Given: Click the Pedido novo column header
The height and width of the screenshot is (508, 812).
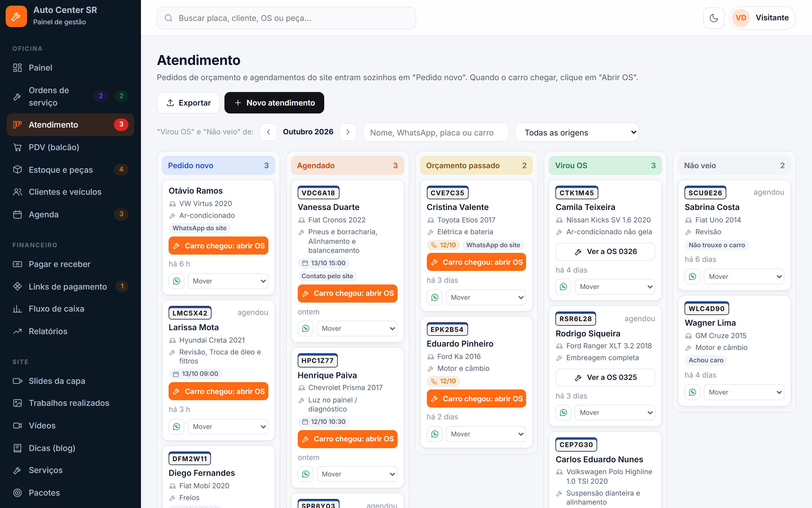Looking at the screenshot, I should click(219, 165).
